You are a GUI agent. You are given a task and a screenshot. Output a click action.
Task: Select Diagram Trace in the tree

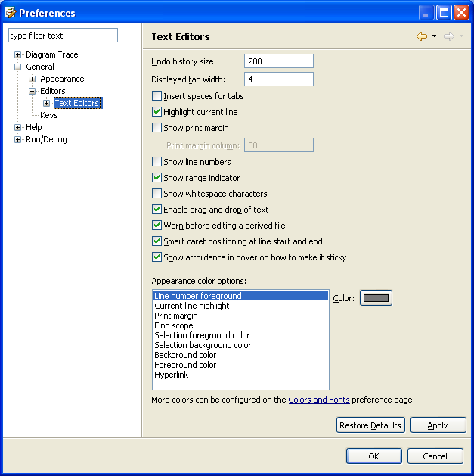[x=52, y=54]
